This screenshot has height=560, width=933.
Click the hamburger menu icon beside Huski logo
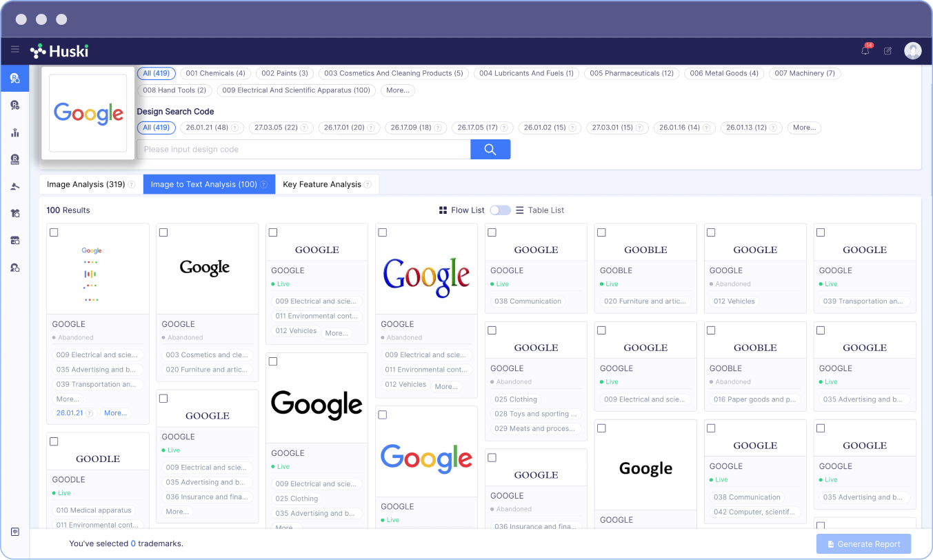(x=14, y=50)
